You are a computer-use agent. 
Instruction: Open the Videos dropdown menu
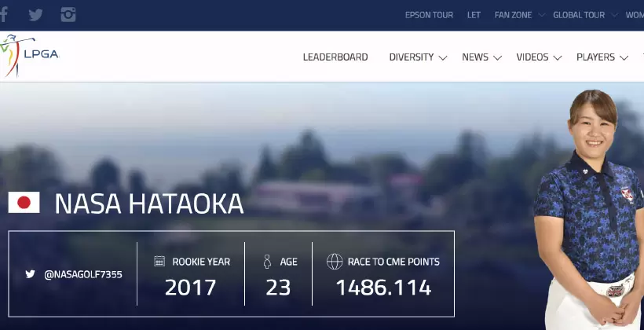tap(558, 57)
